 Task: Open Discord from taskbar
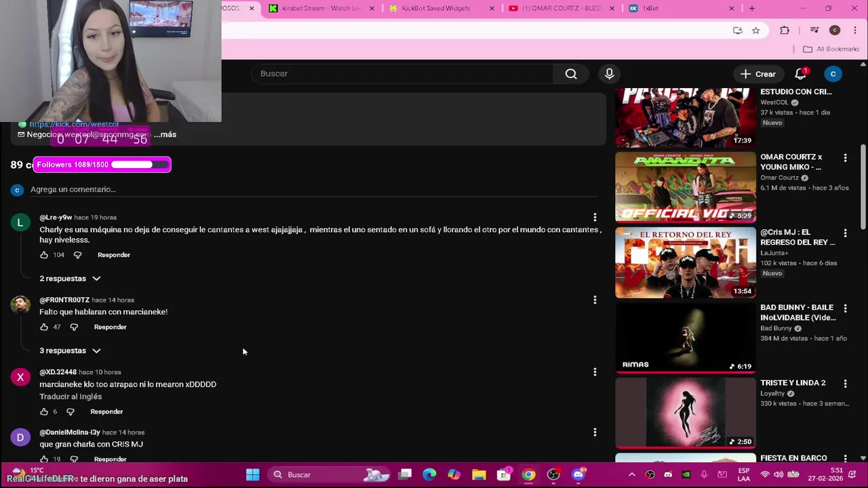pyautogui.click(x=578, y=474)
